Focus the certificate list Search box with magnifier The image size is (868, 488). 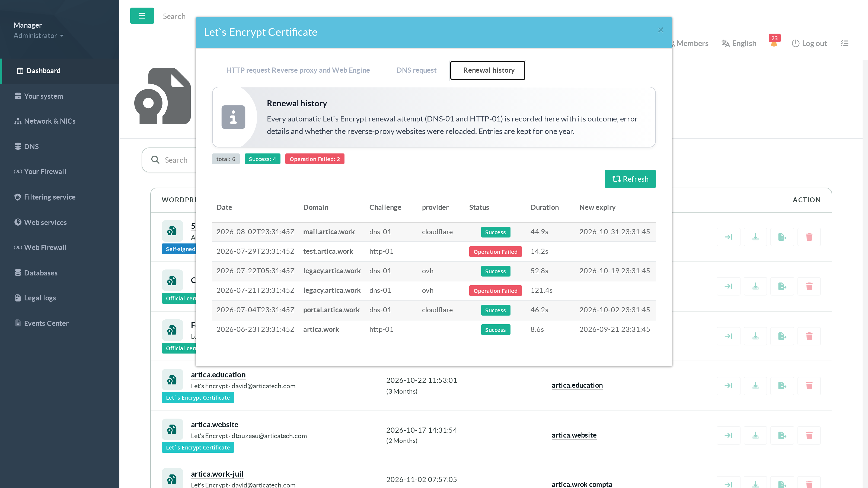(169, 160)
